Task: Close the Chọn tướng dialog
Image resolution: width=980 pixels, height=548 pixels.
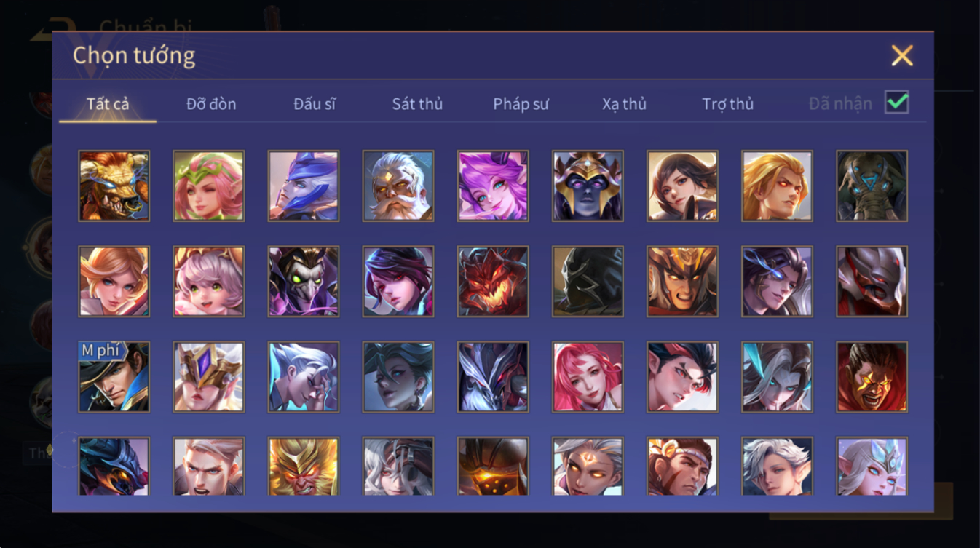Action: pos(902,56)
